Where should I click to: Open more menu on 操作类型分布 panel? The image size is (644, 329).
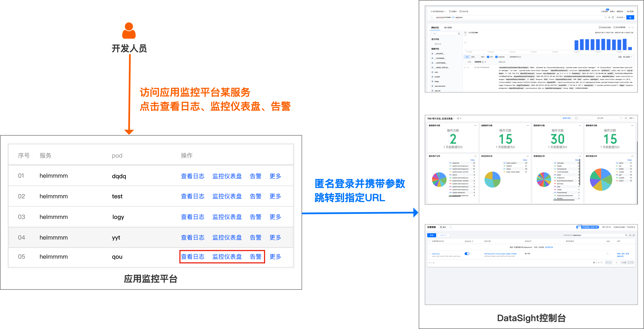coord(632,156)
